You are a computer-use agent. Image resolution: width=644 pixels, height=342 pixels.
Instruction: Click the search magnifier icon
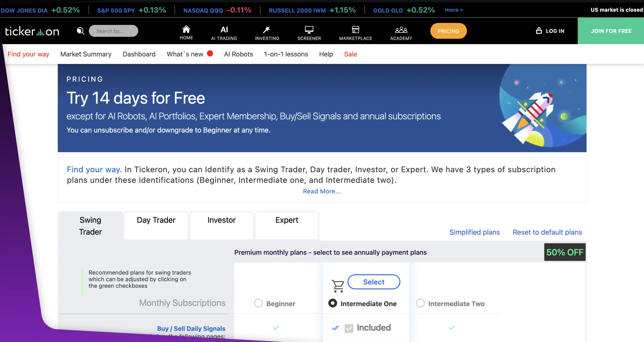coord(80,31)
